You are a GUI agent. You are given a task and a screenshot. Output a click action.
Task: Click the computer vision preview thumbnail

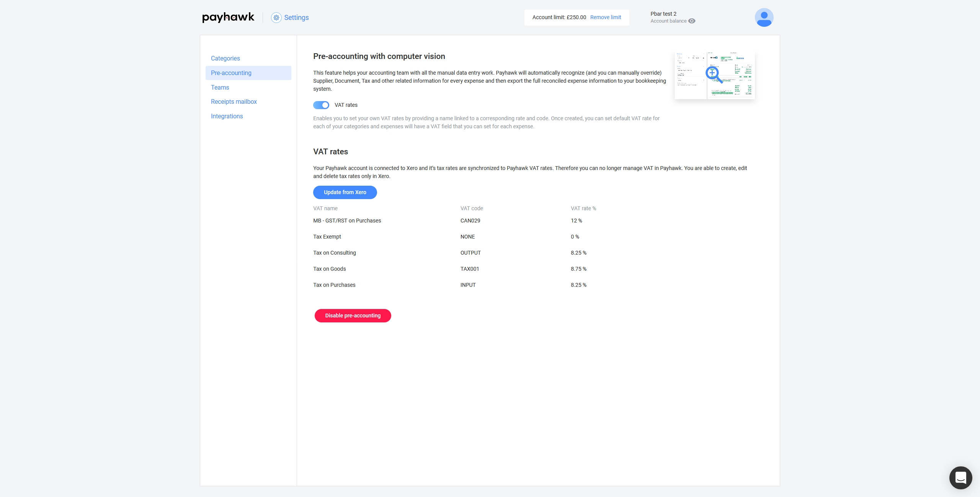click(x=715, y=75)
